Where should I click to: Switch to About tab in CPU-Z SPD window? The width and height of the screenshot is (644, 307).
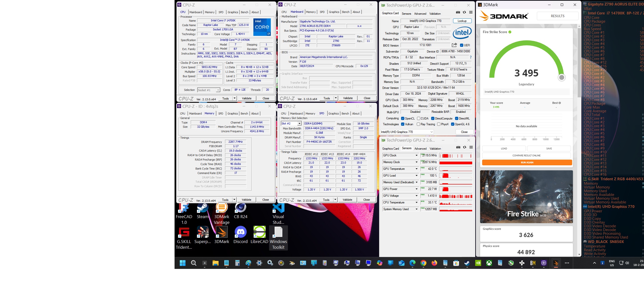[x=356, y=114]
